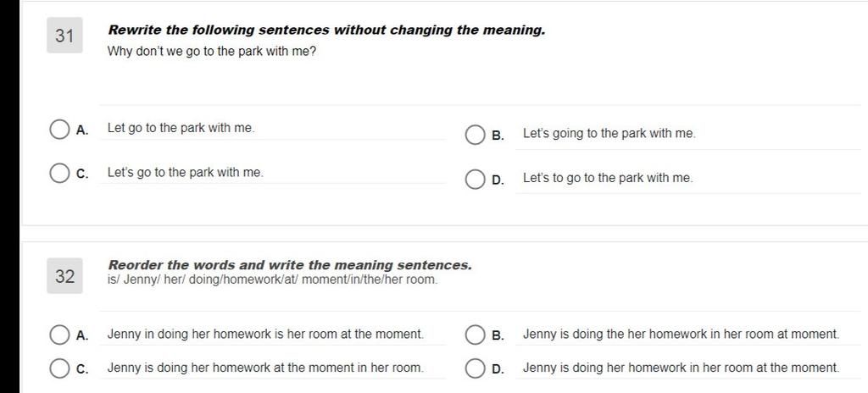Click the question number 32 badge
This screenshot has width=868, height=393.
click(x=64, y=276)
